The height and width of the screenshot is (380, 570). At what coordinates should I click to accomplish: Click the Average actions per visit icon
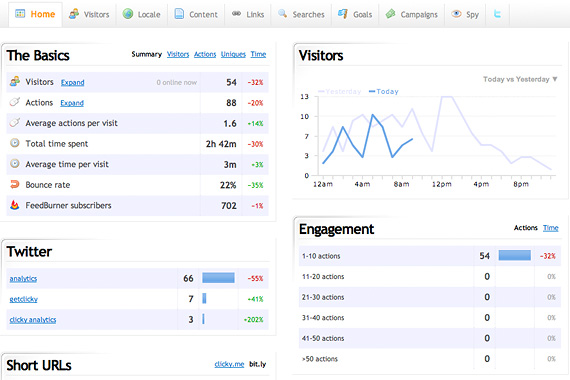point(15,122)
